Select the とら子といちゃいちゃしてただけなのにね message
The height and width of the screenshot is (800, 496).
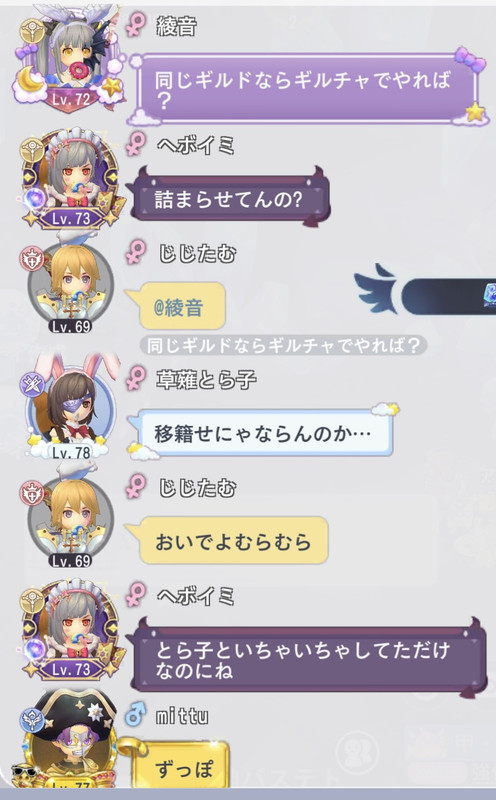tap(306, 658)
